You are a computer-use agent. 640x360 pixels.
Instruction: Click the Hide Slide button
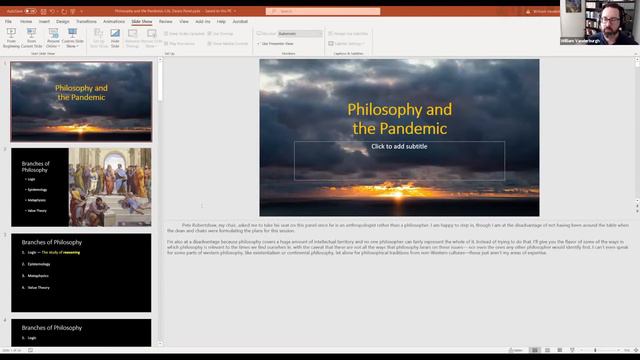point(115,38)
